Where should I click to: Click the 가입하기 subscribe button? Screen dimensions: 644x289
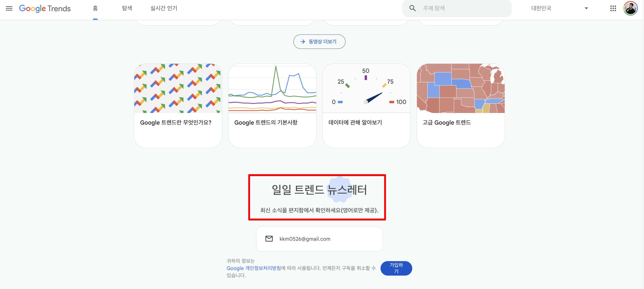(396, 268)
